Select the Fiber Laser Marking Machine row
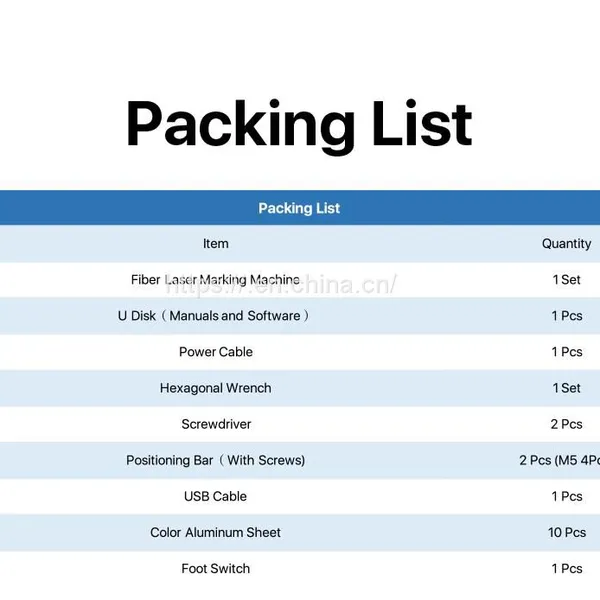Image resolution: width=600 pixels, height=600 pixels. tap(300, 280)
